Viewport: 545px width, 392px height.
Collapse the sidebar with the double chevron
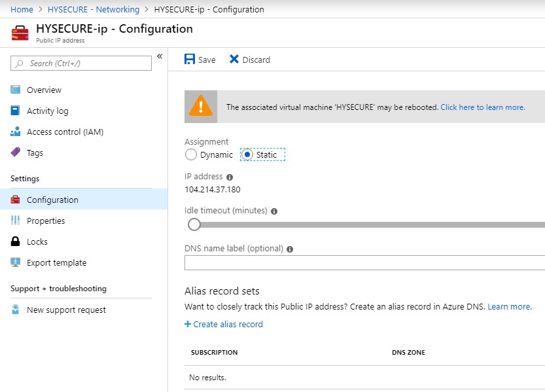coord(159,57)
